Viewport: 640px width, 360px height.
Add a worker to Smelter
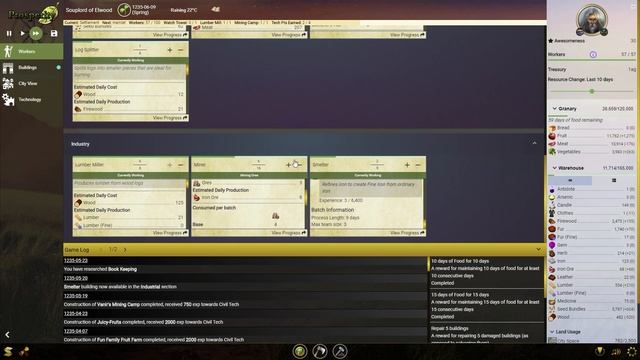tap(407, 165)
